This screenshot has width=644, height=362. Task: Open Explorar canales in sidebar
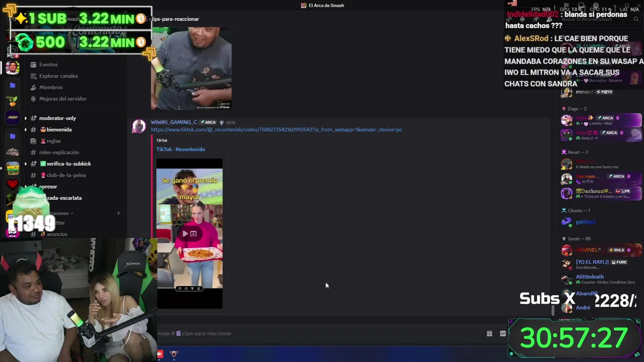(x=58, y=76)
